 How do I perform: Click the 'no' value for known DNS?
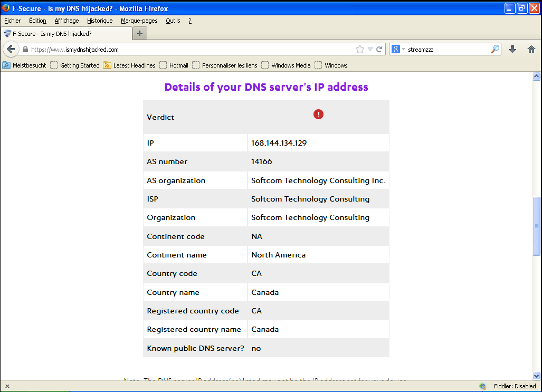click(256, 348)
